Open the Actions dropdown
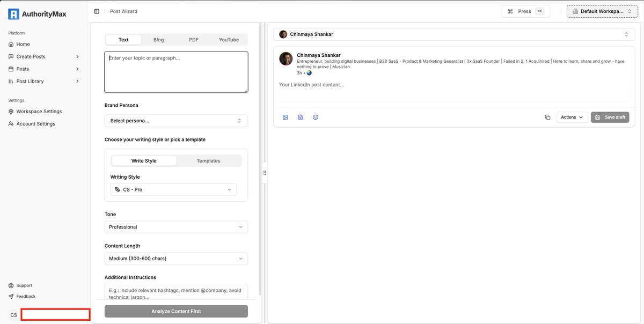This screenshot has height=324, width=644. [571, 117]
